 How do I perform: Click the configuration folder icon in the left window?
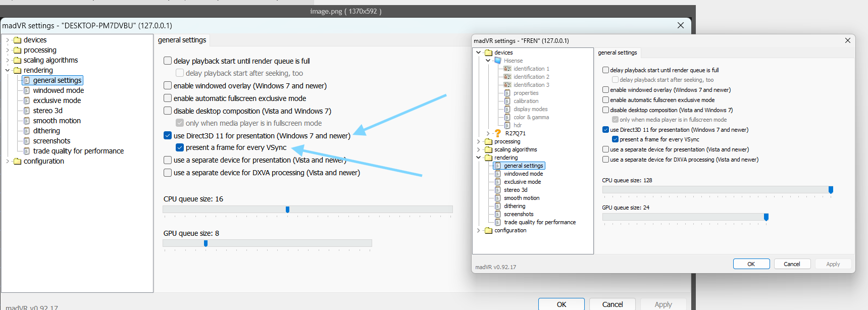point(18,161)
